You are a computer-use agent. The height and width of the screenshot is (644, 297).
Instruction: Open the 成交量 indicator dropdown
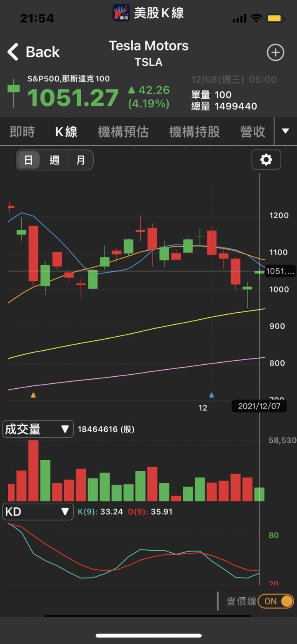(x=38, y=429)
